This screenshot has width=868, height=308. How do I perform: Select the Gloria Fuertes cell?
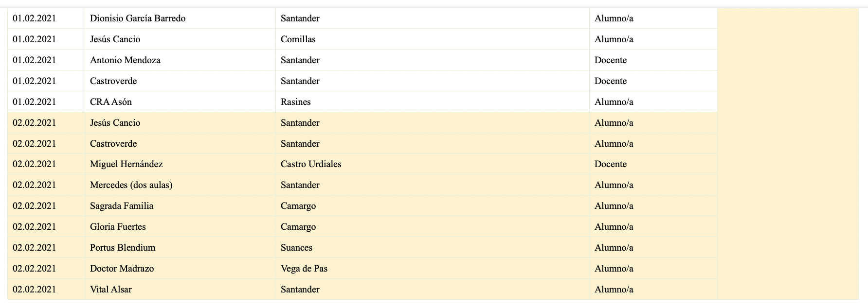coord(118,227)
